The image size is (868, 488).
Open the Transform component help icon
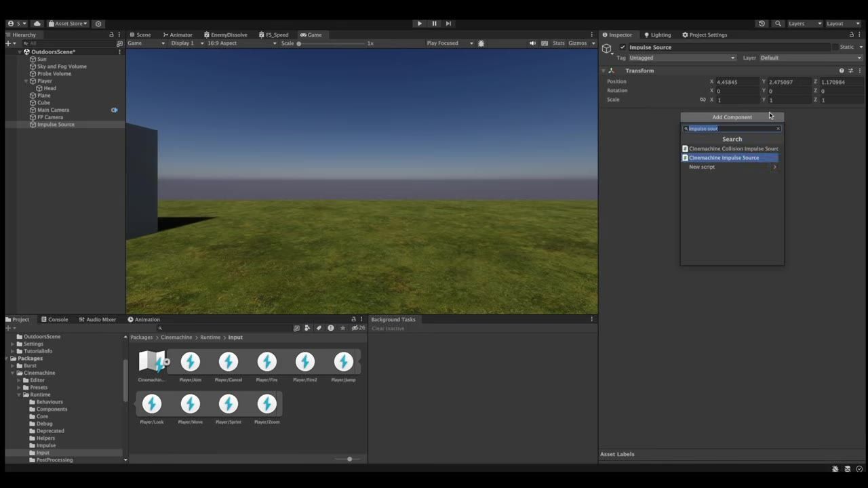coord(842,70)
